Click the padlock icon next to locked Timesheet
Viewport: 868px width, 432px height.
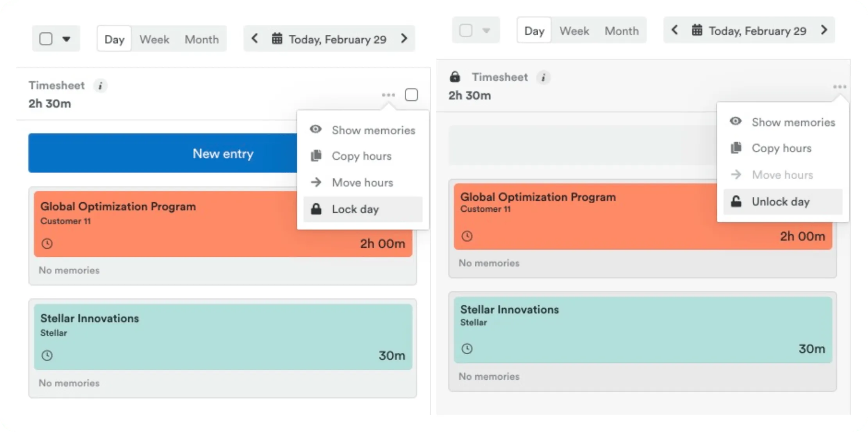(455, 77)
